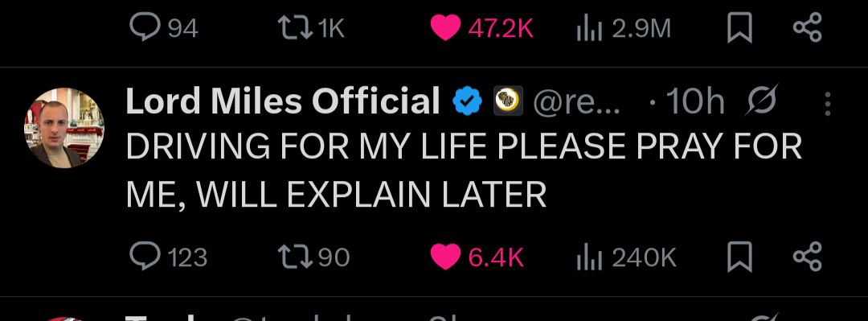Click the Grok slashed-circle icon
The height and width of the screenshot is (321, 868).
pos(762,101)
